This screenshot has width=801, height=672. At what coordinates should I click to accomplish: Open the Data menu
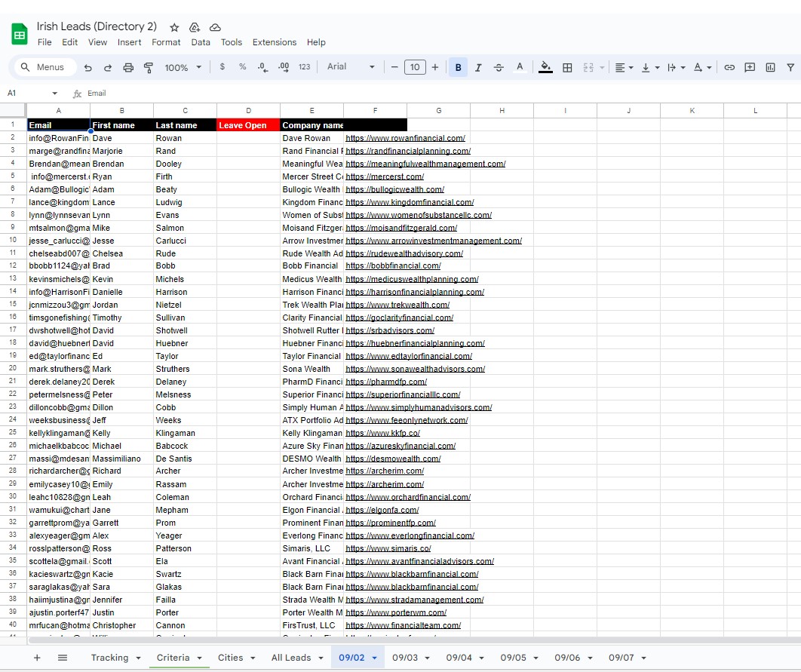point(201,42)
